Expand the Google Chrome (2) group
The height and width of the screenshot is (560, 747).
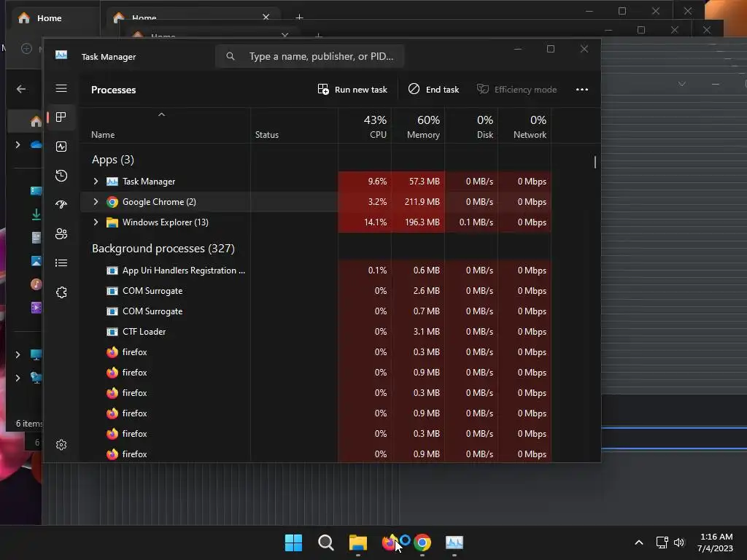(96, 202)
